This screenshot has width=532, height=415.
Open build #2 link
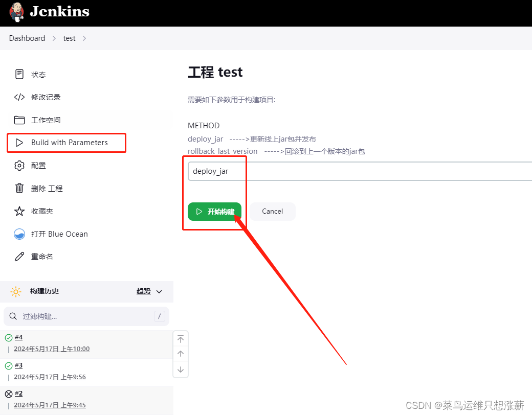click(x=18, y=394)
